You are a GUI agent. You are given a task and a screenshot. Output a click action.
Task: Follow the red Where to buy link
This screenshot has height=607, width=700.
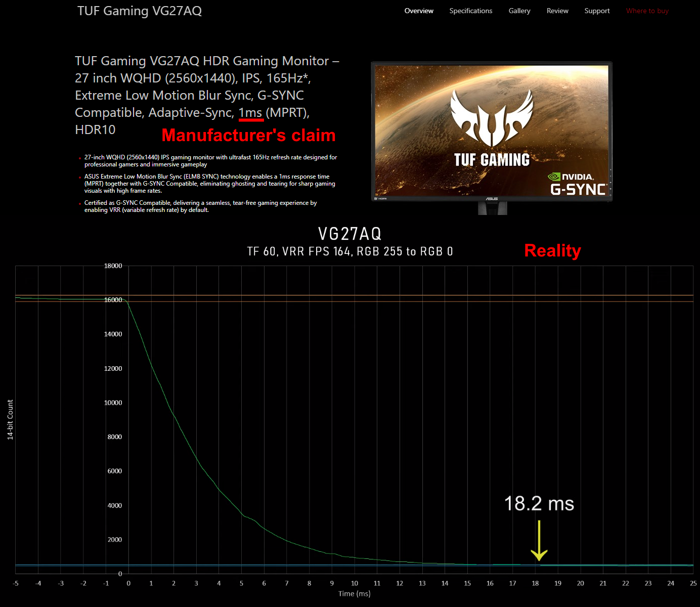click(647, 11)
